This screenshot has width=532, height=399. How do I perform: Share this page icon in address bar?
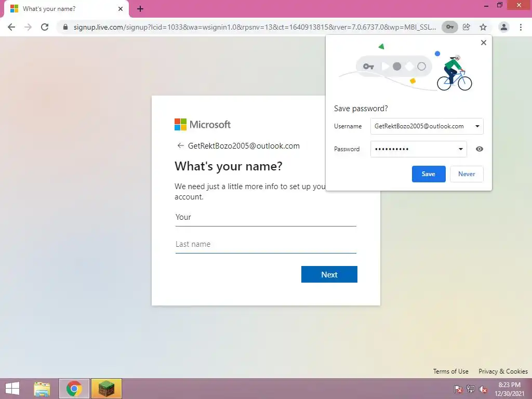coord(467,27)
